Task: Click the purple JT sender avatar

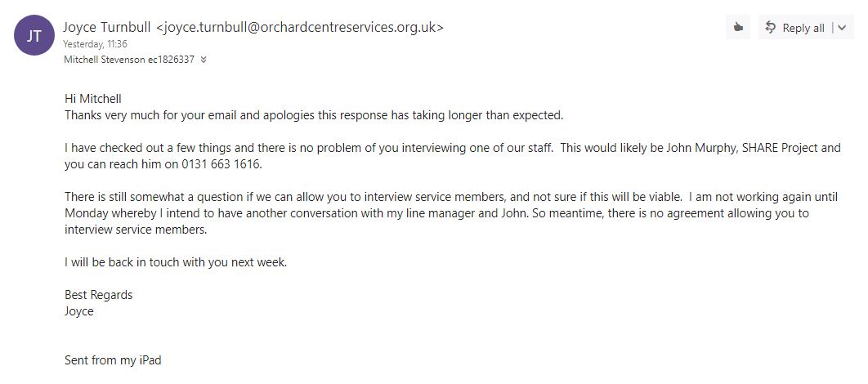Action: click(34, 36)
